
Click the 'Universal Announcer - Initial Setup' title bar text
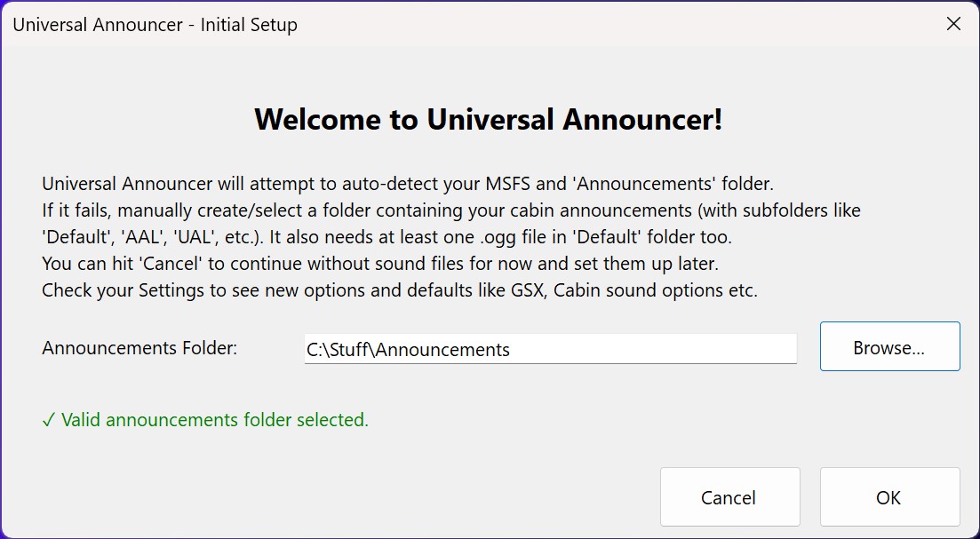coord(155,24)
